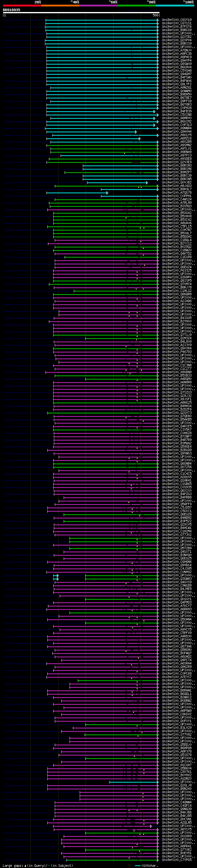Select hit label UniRef100_C5XIN8
Image resolution: width=197 pixels, height=868 pixels.
pyautogui.click(x=177, y=115)
